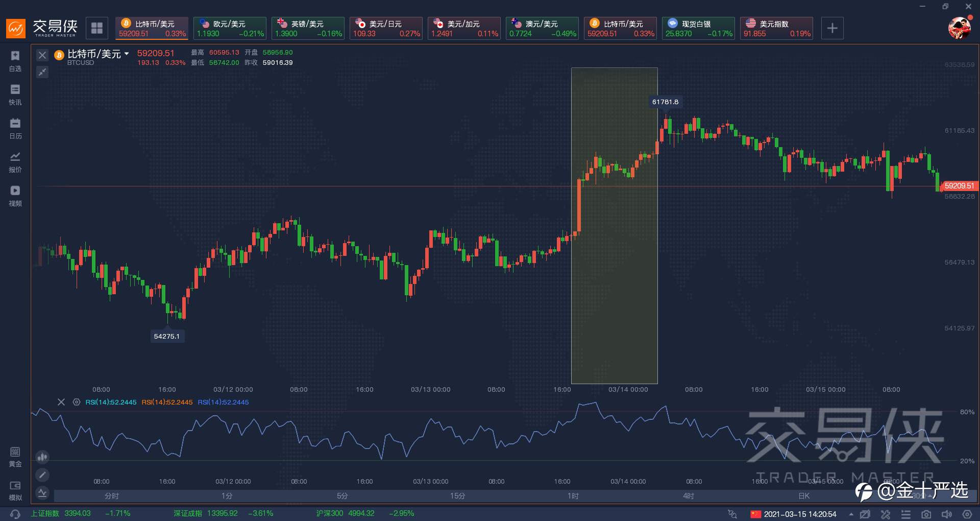The width and height of the screenshot is (980, 521).
Task: Select the 美元指数 91.855 quote tab
Action: coord(776,28)
